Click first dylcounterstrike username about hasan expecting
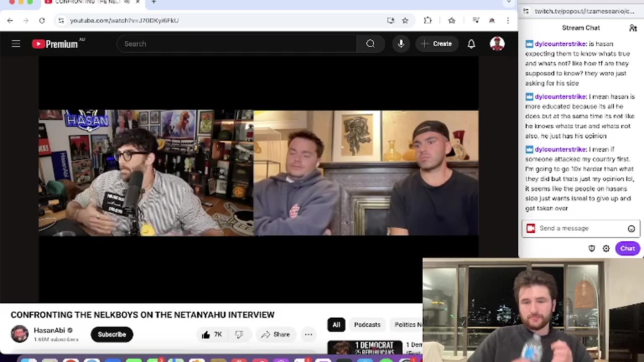644x362 pixels. point(560,44)
